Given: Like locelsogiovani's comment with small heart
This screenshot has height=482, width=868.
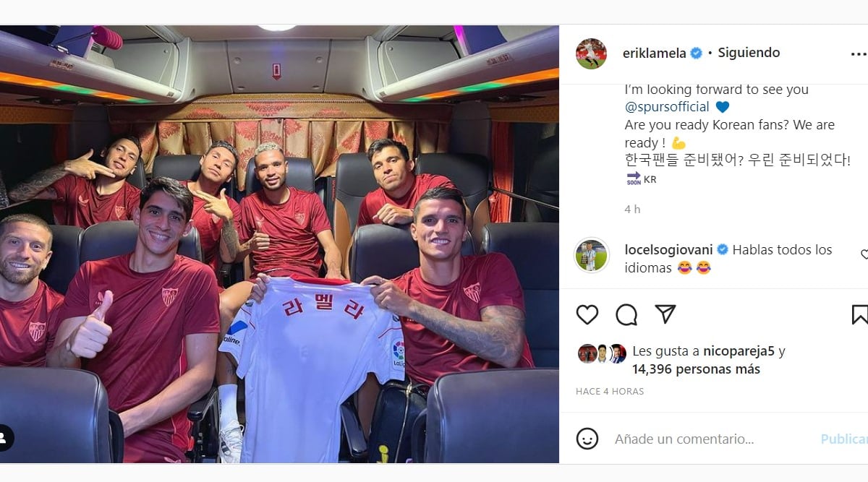Looking at the screenshot, I should tap(864, 254).
